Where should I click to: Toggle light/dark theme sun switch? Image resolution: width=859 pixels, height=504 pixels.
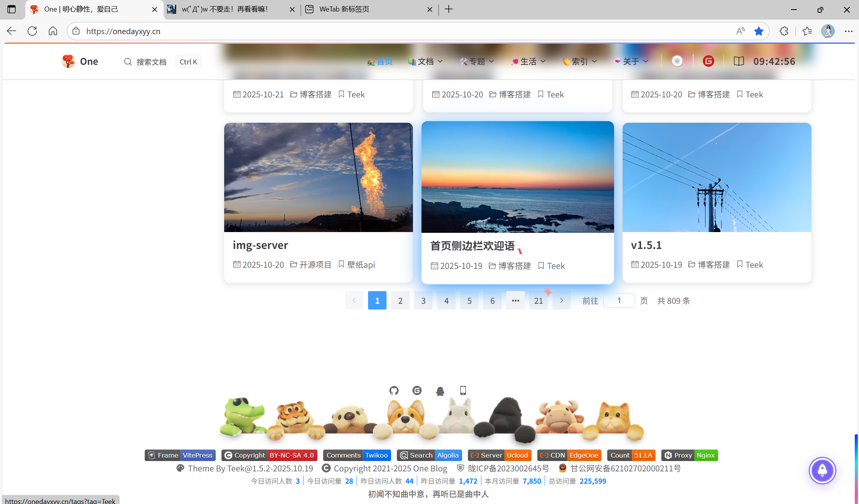point(677,61)
